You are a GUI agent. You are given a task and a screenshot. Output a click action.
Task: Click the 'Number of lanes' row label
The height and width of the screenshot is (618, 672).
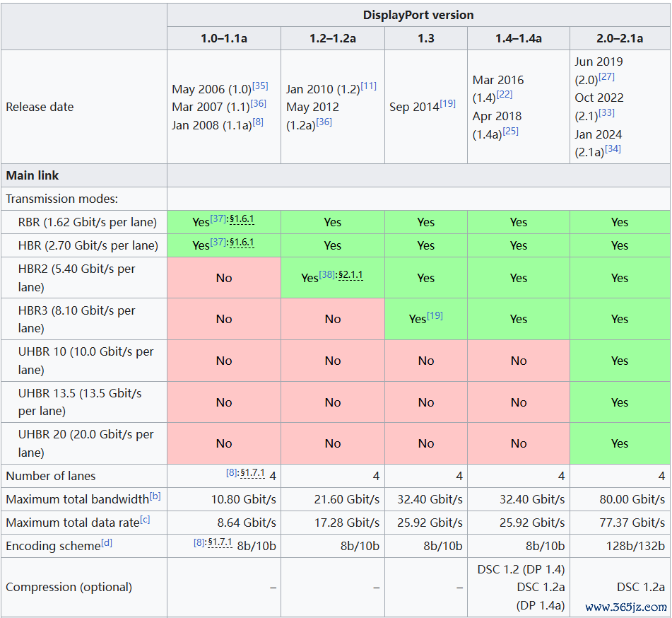tap(51, 476)
